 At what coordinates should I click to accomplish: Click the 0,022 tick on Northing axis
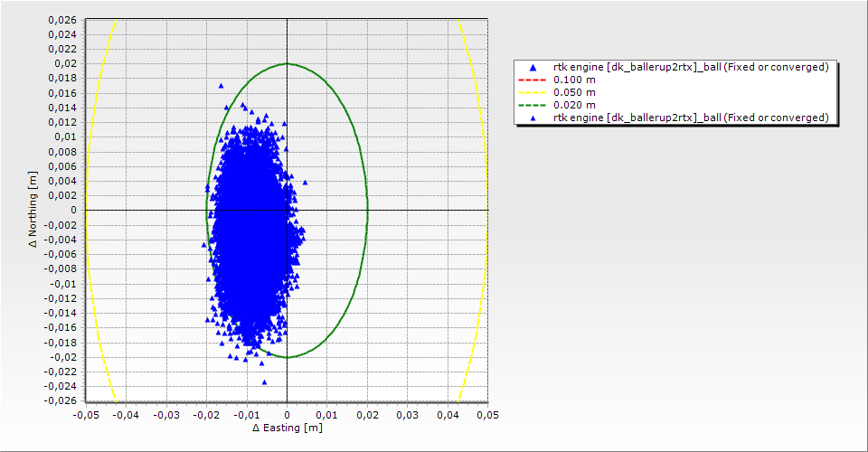[62, 49]
